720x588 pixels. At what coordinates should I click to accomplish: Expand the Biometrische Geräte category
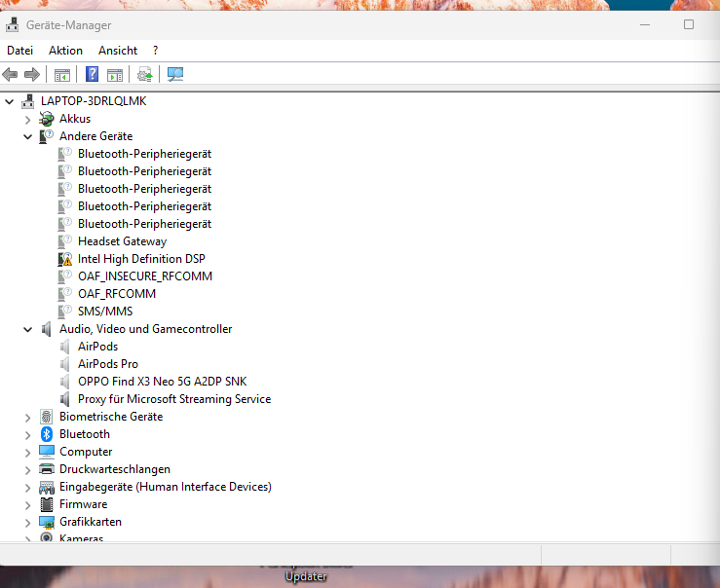click(x=27, y=418)
